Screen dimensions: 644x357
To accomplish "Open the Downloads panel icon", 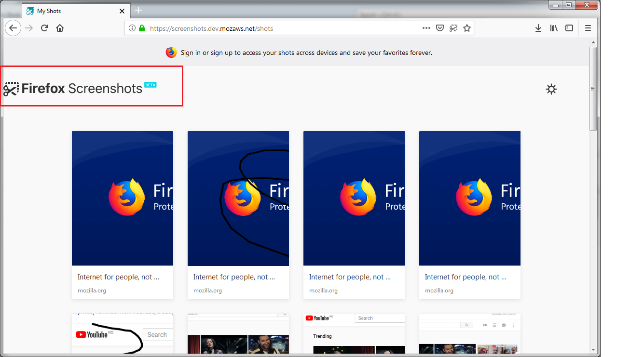I will (x=538, y=28).
